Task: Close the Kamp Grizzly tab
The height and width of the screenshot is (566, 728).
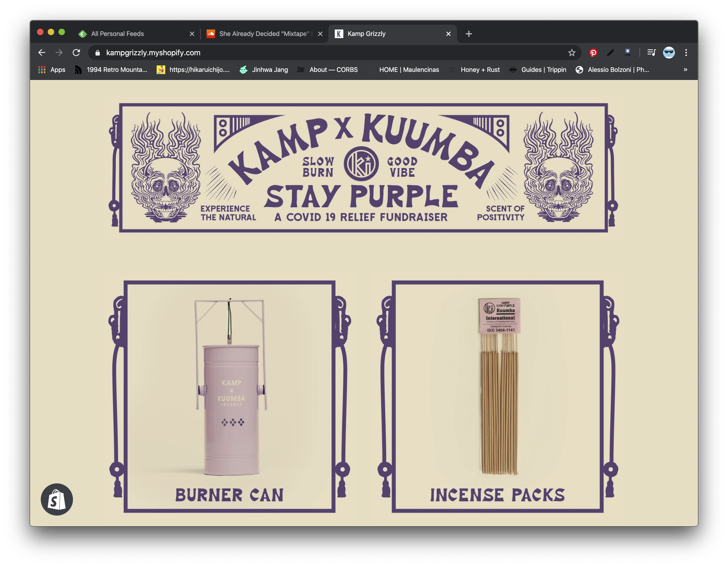Action: click(x=448, y=34)
